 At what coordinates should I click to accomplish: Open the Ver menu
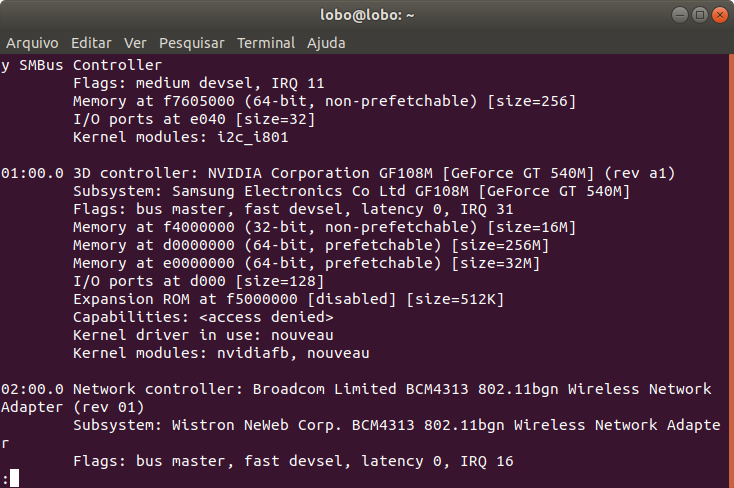[135, 43]
